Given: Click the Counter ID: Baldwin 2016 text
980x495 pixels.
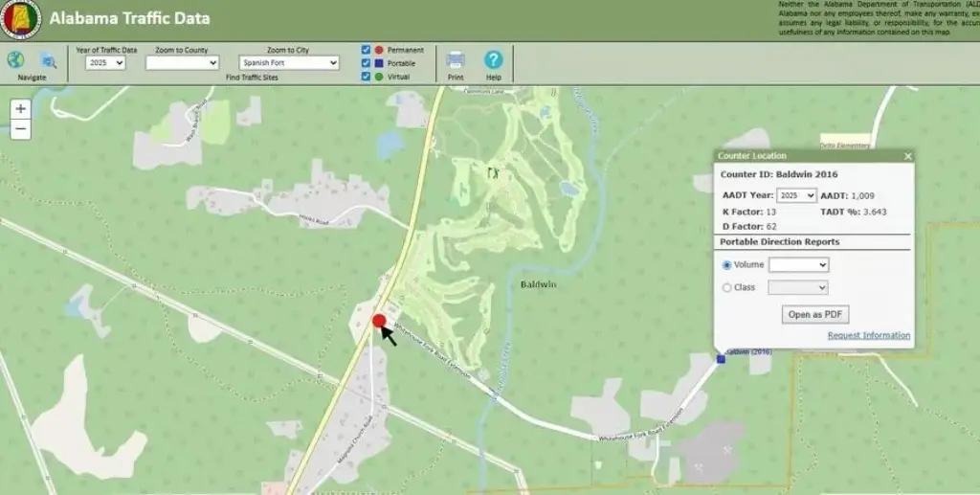Looking at the screenshot, I should tap(779, 174).
